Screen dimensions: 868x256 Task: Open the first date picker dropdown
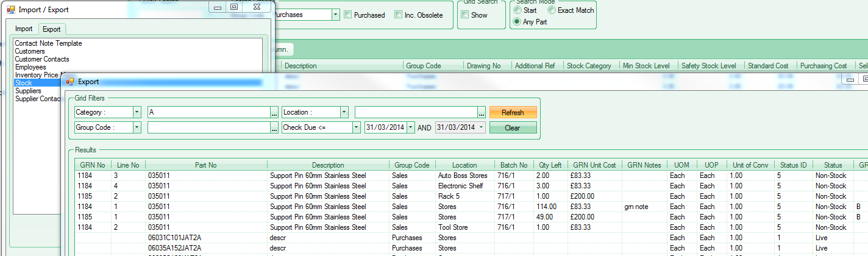point(410,128)
